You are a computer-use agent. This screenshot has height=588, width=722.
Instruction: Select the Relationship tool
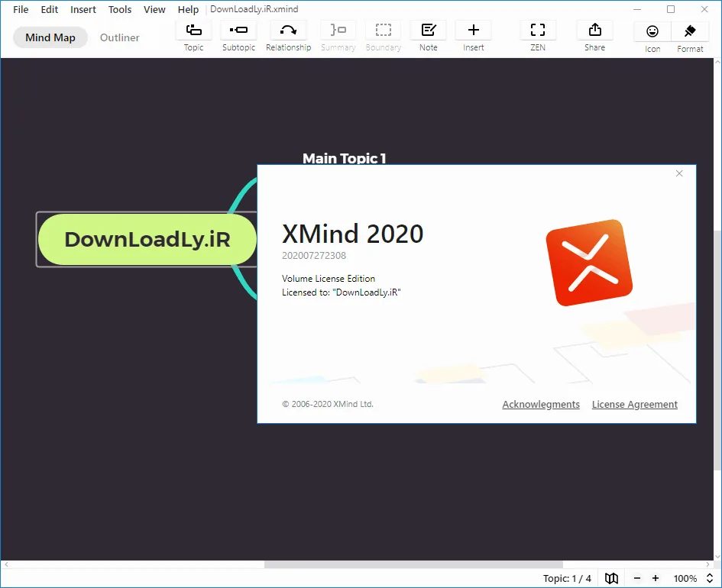point(288,37)
